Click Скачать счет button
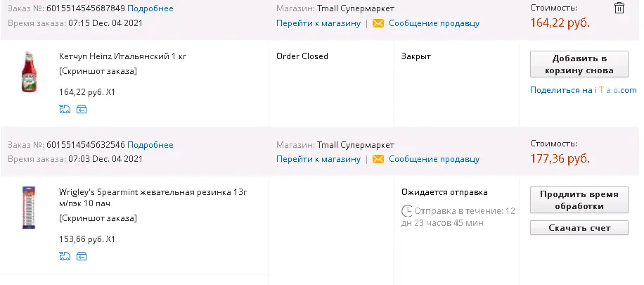The image size is (644, 285). coord(579,228)
